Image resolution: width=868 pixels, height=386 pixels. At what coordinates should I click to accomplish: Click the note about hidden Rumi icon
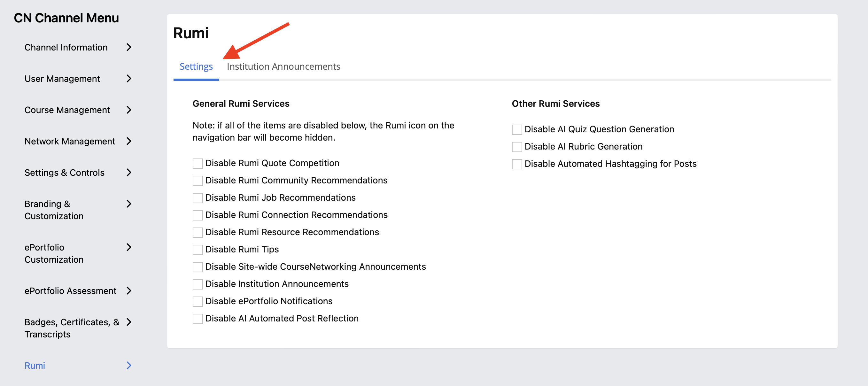(x=323, y=131)
